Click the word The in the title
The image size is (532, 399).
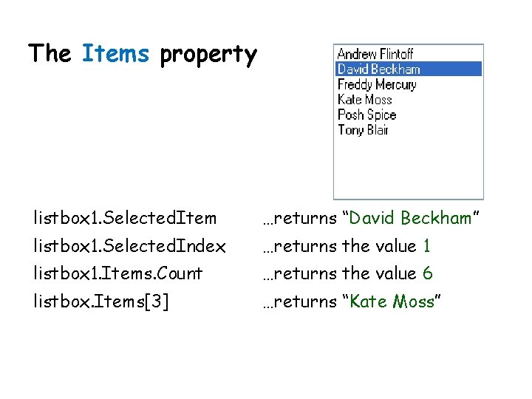click(x=50, y=53)
